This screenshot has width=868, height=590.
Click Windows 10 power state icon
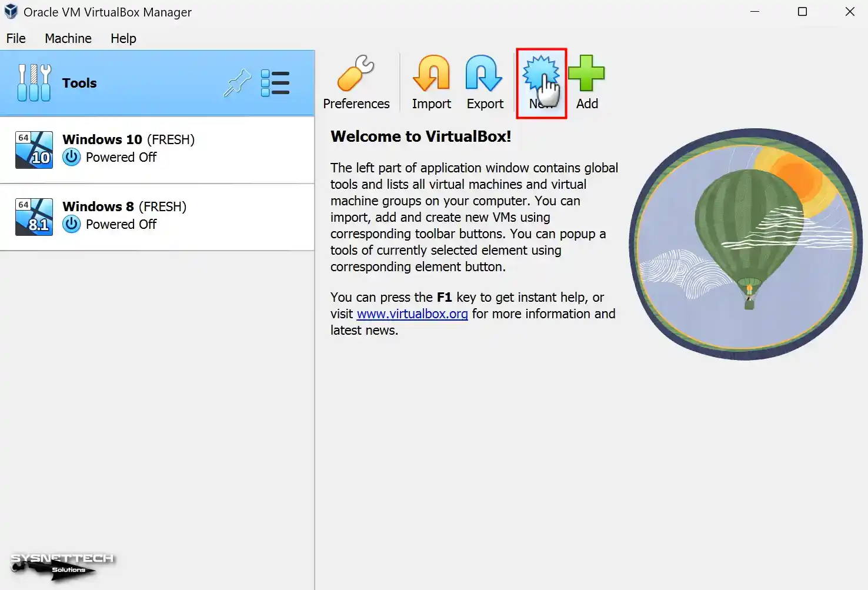[x=72, y=157]
